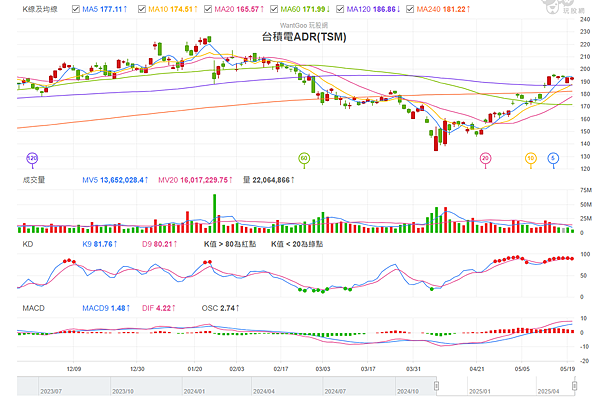Click 2024/01 in the timeline navigator
600x402 pixels.
194,391
